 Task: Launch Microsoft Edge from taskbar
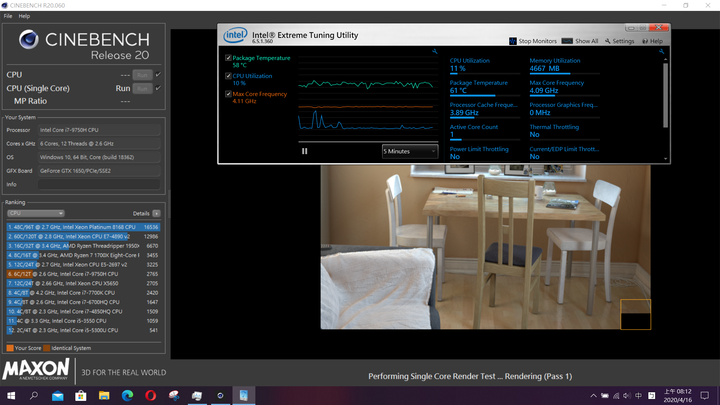(127, 395)
